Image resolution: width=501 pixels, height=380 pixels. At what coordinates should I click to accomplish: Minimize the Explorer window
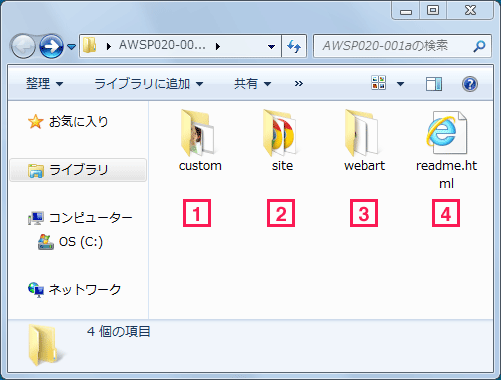406,11
